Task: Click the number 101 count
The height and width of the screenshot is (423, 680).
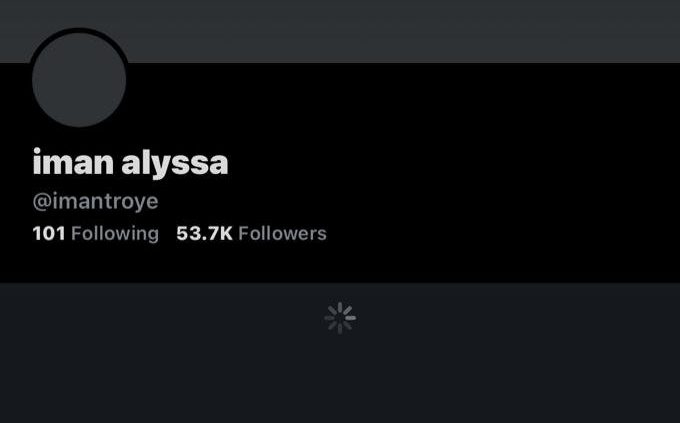Action: pos(49,233)
